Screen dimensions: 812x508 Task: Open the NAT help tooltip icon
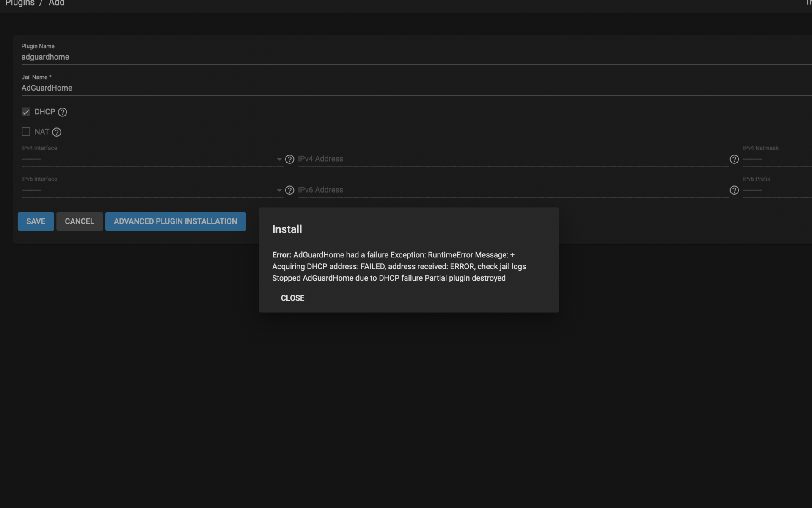[x=57, y=132]
